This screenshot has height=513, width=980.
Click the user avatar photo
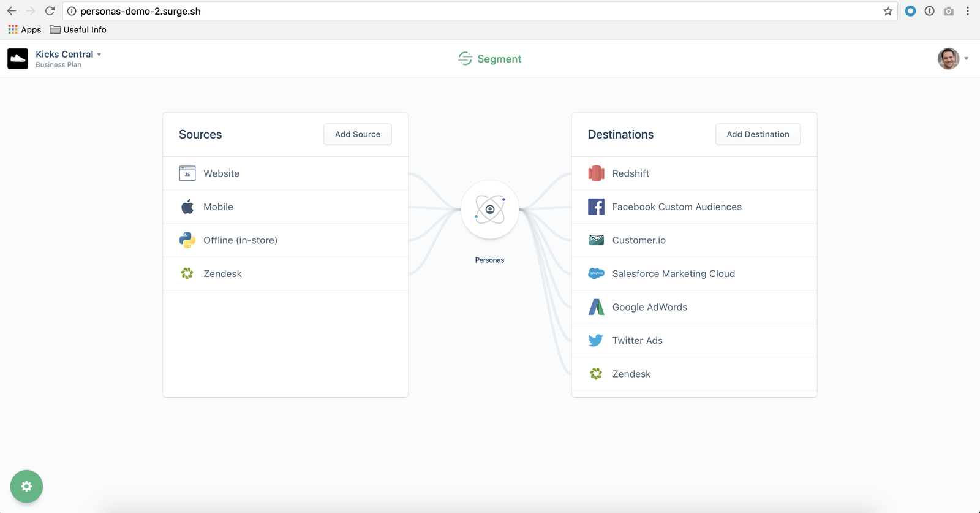click(x=948, y=59)
